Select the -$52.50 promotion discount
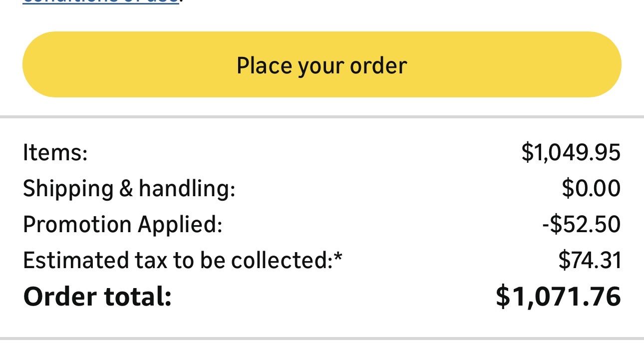This screenshot has height=345, width=644. 581,225
